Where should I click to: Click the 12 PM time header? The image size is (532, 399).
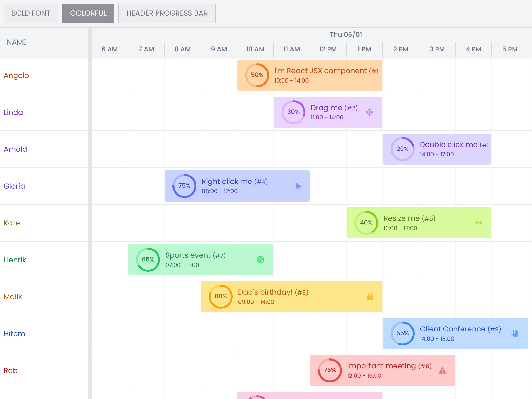(x=328, y=49)
